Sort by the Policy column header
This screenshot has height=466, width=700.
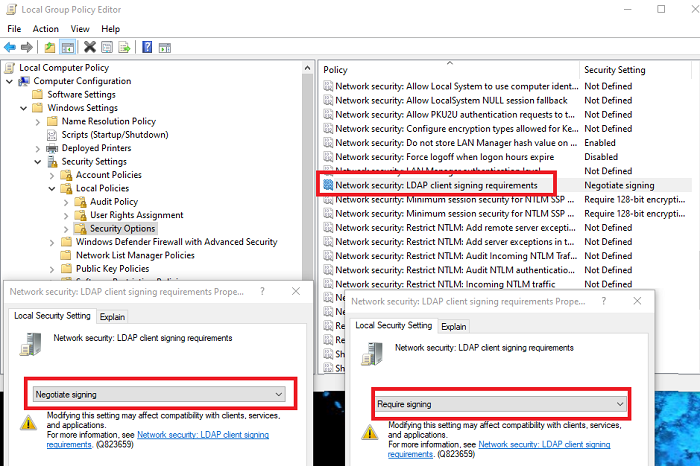(450, 70)
